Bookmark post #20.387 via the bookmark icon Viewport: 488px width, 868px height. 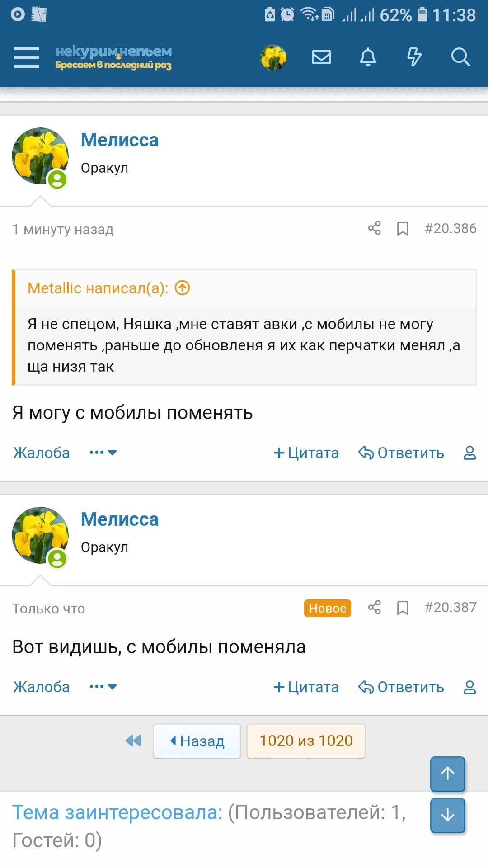coord(402,608)
